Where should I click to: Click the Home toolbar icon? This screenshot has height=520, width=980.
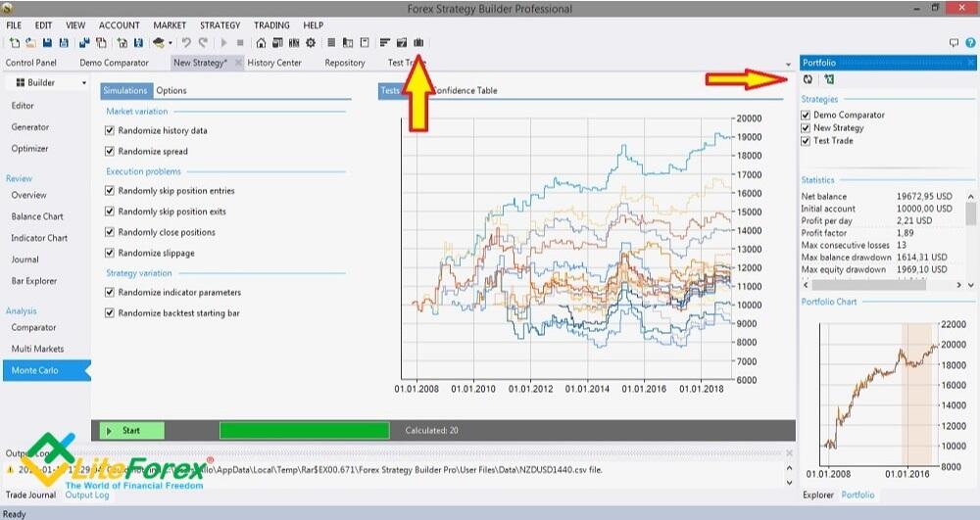(x=261, y=42)
